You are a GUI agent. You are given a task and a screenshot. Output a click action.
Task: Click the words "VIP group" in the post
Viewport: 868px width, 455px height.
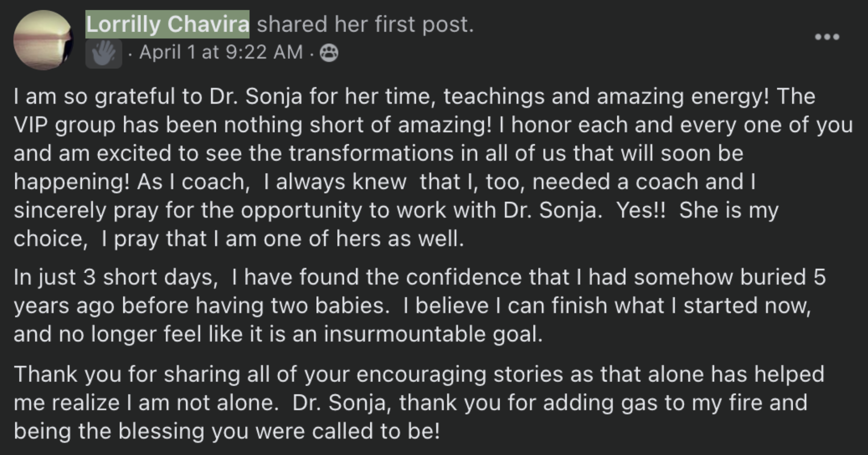(64, 125)
